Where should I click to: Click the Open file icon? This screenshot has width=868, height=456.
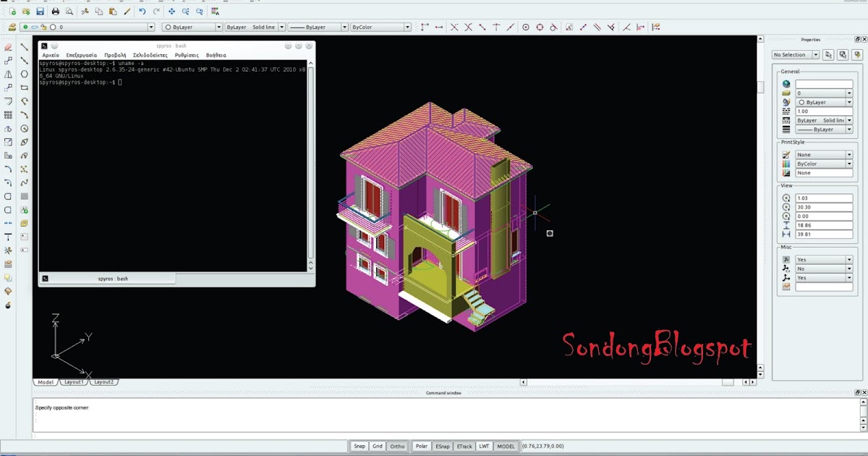[26, 12]
